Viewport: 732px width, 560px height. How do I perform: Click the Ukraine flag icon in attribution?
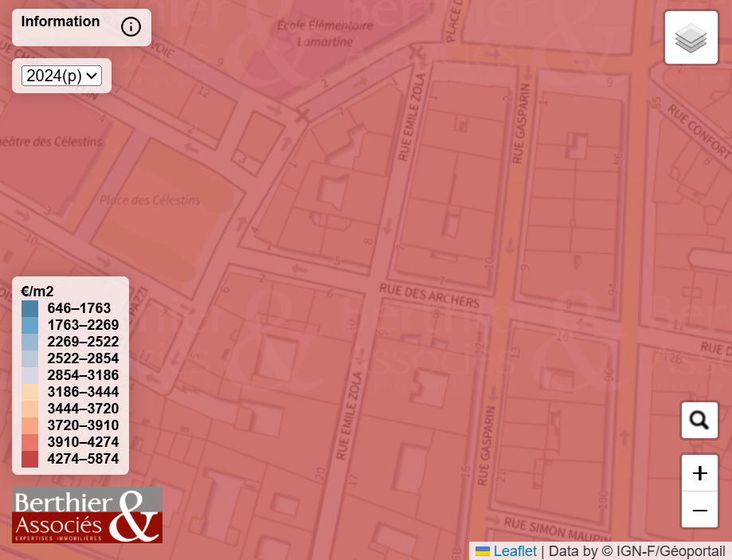pos(482,551)
